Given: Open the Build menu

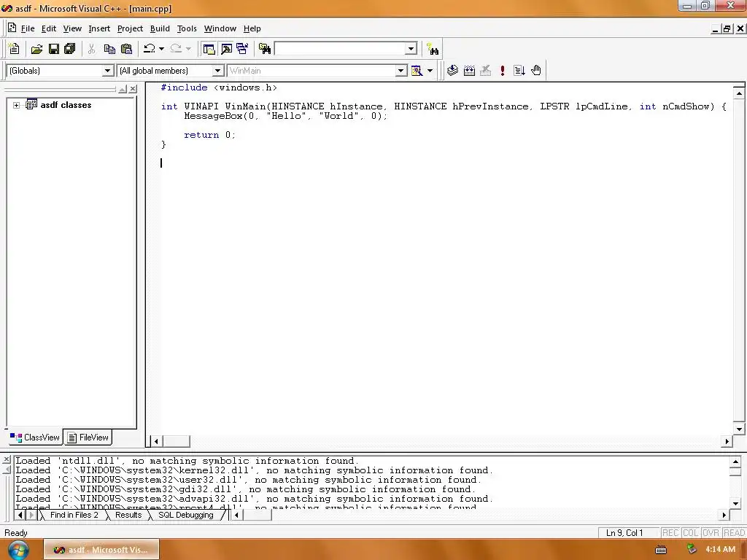Looking at the screenshot, I should click(x=160, y=28).
